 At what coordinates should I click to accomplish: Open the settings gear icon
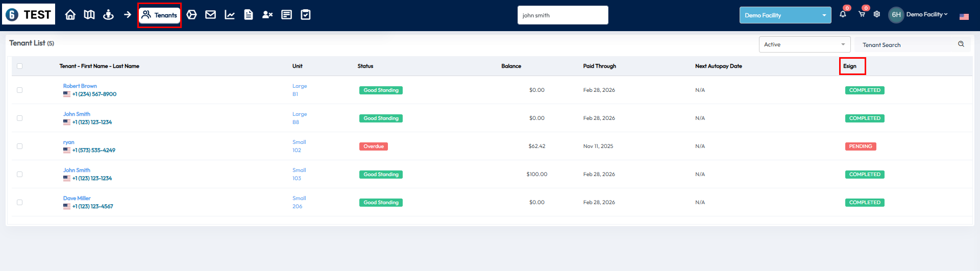877,14
